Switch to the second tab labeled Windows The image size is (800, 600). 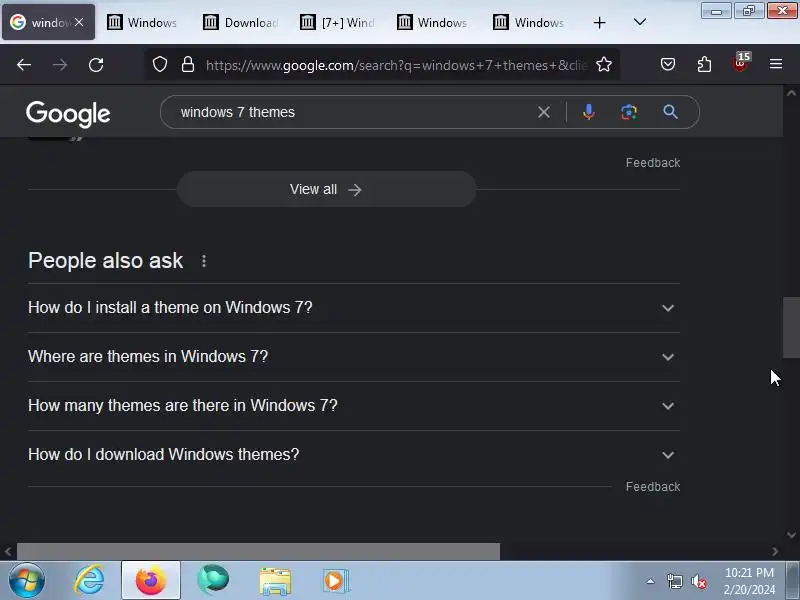coord(143,22)
